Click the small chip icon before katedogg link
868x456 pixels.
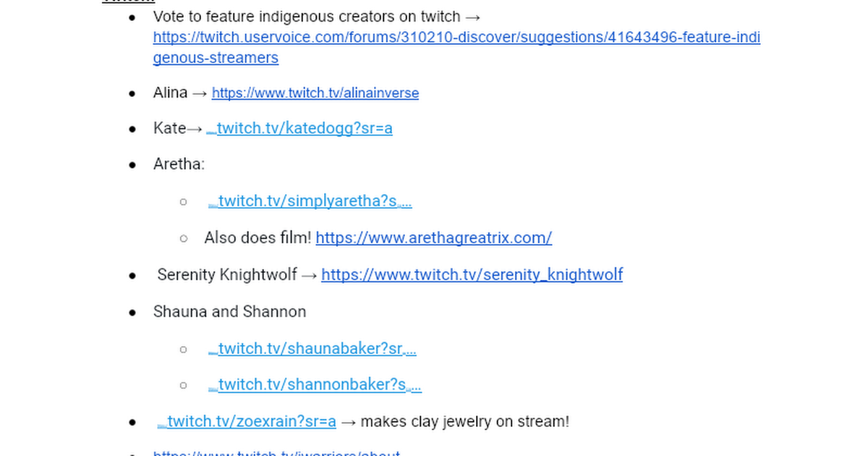click(x=211, y=131)
